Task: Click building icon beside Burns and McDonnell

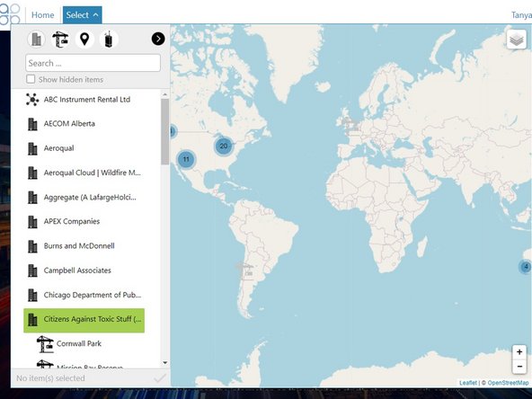Action: (x=32, y=246)
